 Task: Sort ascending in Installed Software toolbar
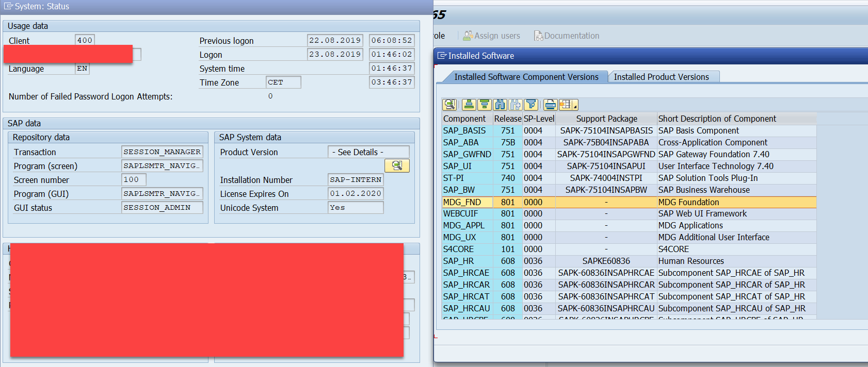point(469,105)
